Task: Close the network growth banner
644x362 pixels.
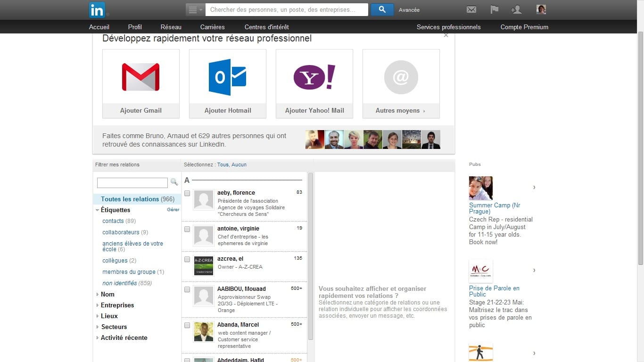Action: click(446, 35)
